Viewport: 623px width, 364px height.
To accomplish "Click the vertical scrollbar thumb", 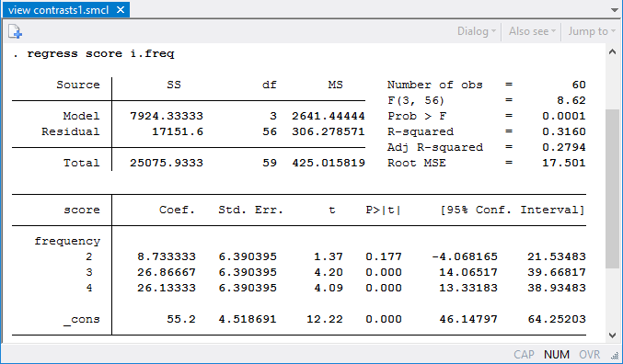I will click(612, 188).
